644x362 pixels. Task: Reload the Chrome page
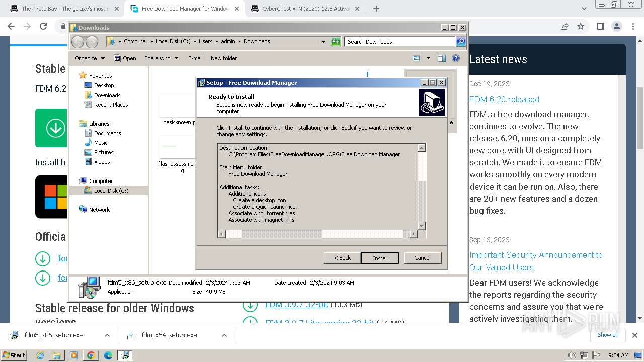tap(43, 26)
